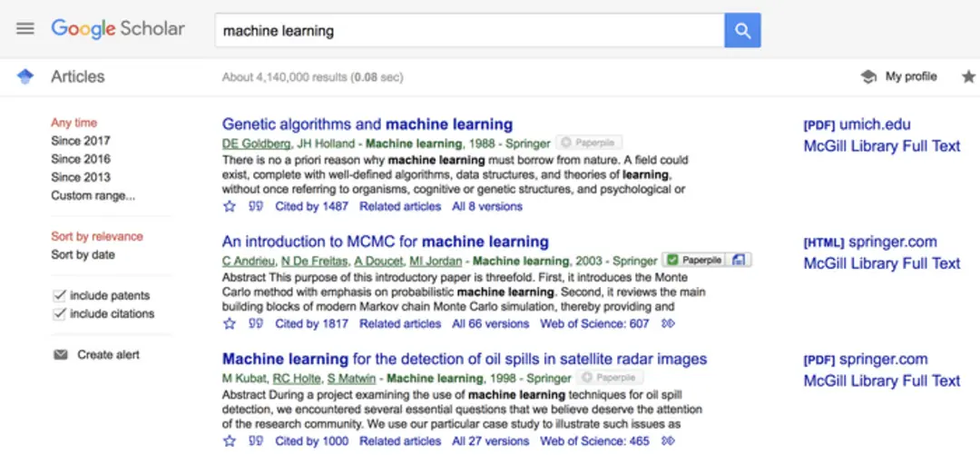The image size is (980, 455).
Task: Open Related articles for Genetic algorithms result
Action: click(400, 206)
